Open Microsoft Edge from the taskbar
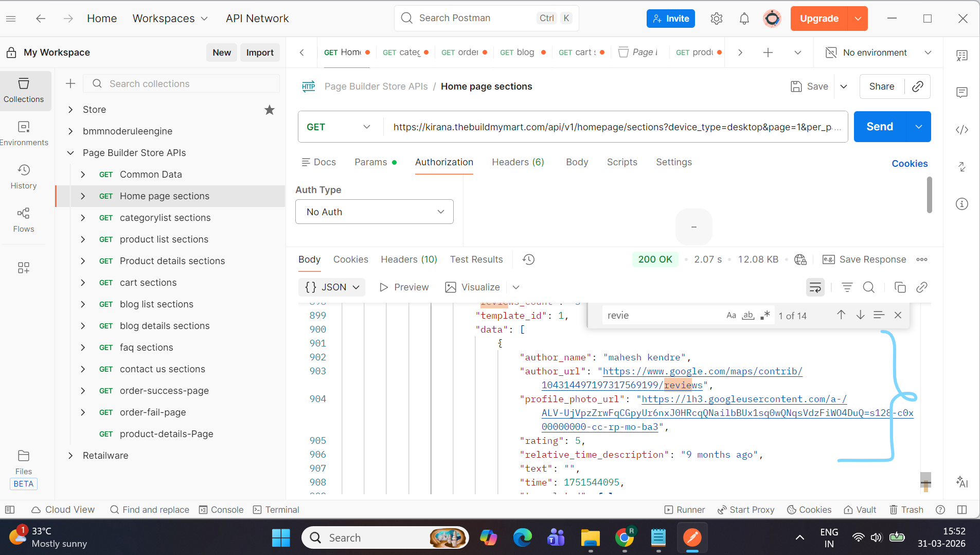The height and width of the screenshot is (555, 980). tap(522, 538)
